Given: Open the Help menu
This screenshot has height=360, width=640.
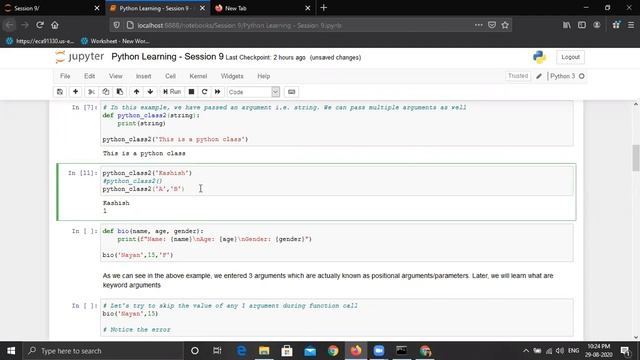Looking at the screenshot, I should [x=264, y=76].
